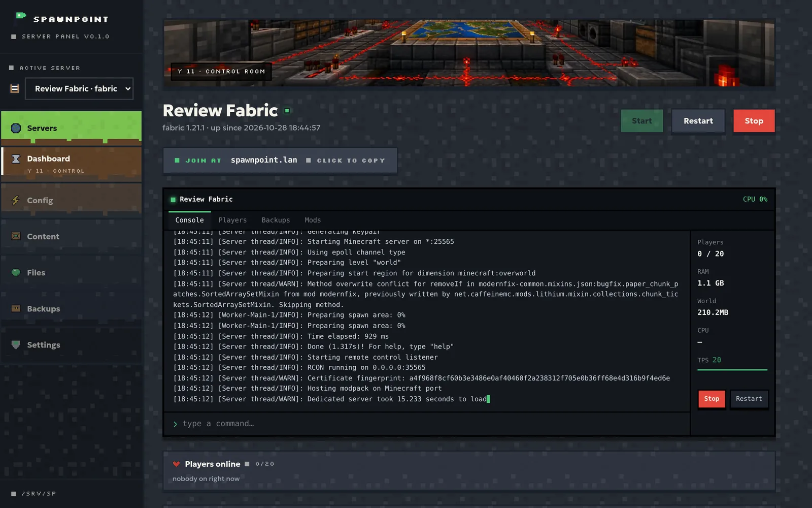Screen dimensions: 812x508
Task: Click the heart icon by Players online
Action: click(x=176, y=464)
